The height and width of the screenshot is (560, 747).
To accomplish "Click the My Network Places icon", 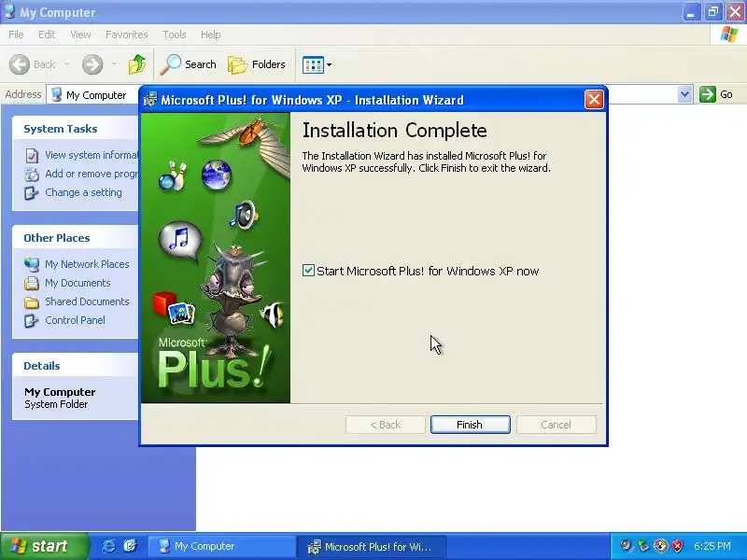I will (x=32, y=264).
